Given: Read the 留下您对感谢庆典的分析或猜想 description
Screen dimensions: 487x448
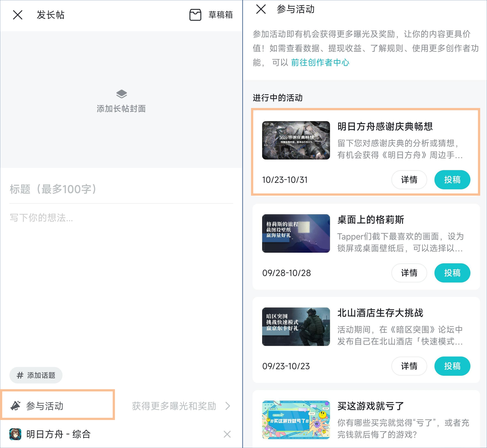Looking at the screenshot, I should tap(400, 149).
